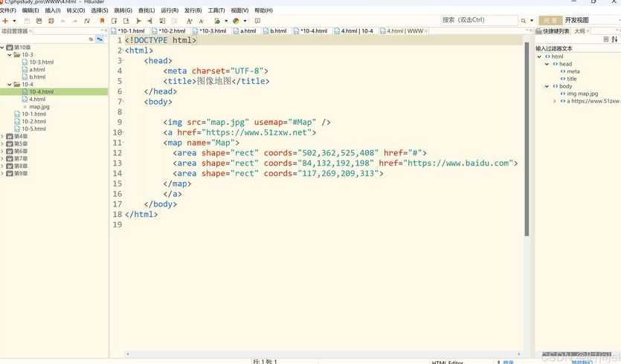Collapse the head node in outline
This screenshot has width=621, height=364.
[547, 64]
